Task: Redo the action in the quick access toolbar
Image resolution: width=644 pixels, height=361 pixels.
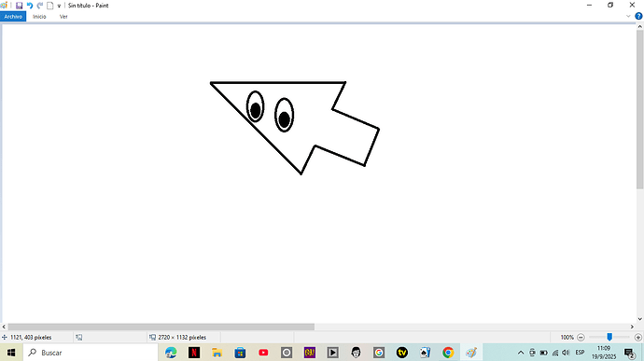Action: [40, 6]
